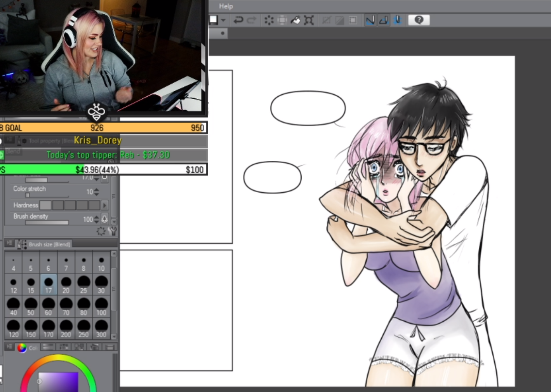Click the Redo arrow in the command bar
The width and height of the screenshot is (551, 392).
point(252,20)
